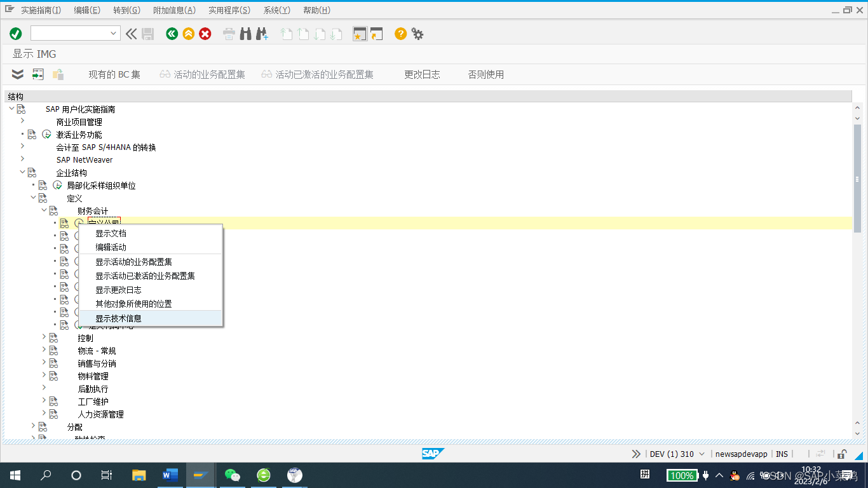Open Word from the Windows taskbar
Screen dimensions: 868x488
(170, 475)
